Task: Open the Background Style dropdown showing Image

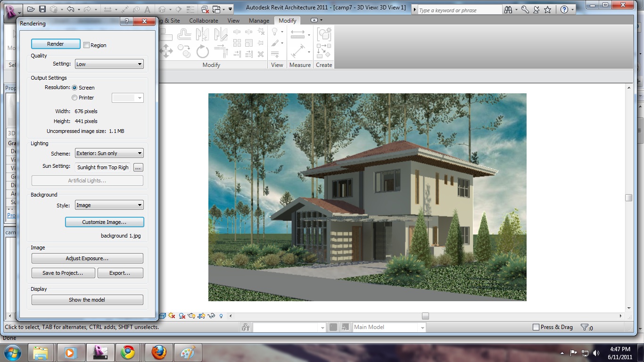Action: pyautogui.click(x=109, y=205)
